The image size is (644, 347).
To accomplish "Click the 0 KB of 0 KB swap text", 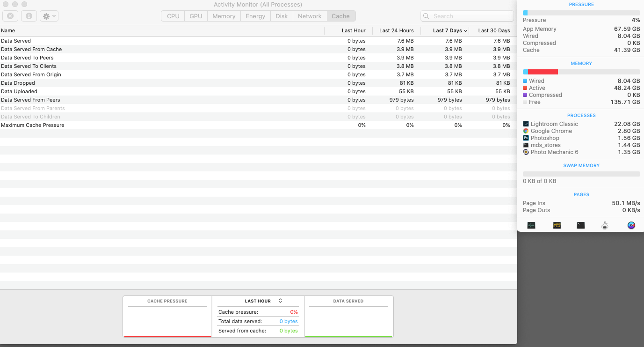I will tap(540, 181).
